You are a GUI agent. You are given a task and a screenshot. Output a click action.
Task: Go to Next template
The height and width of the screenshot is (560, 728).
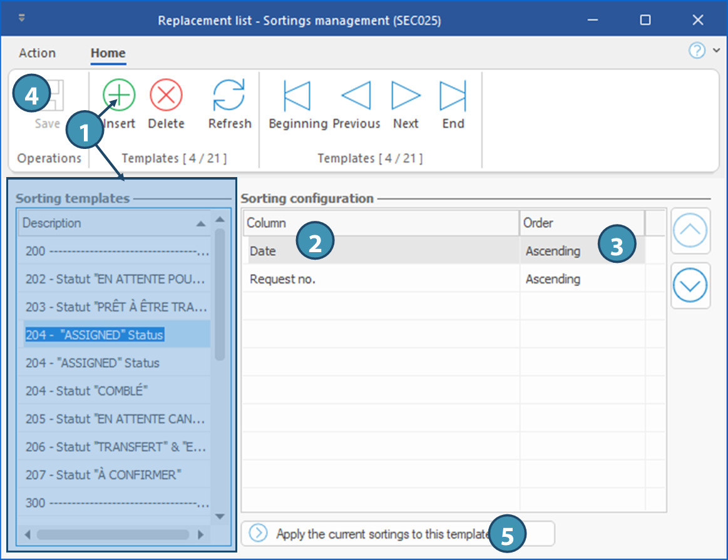pos(406,96)
